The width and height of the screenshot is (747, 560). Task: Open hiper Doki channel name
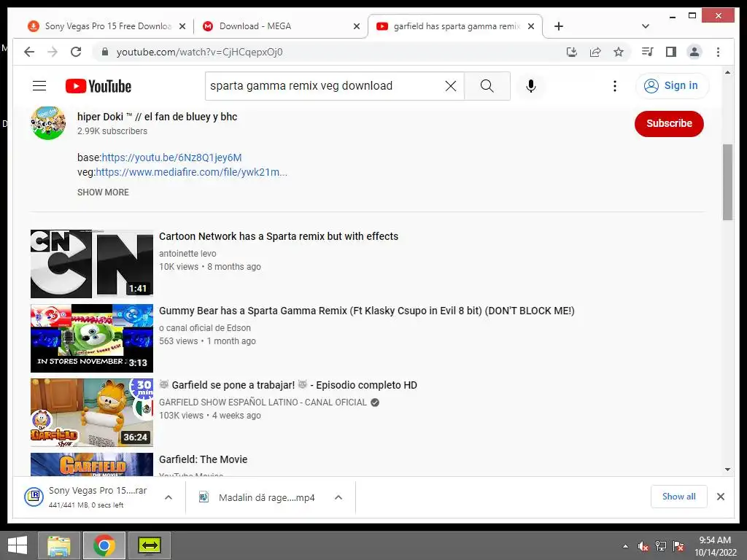158,117
